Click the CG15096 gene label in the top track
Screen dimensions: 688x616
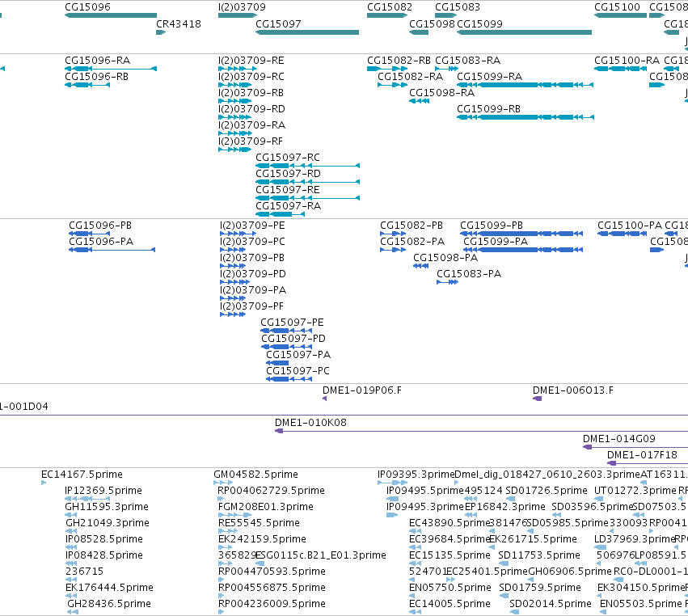88,7
